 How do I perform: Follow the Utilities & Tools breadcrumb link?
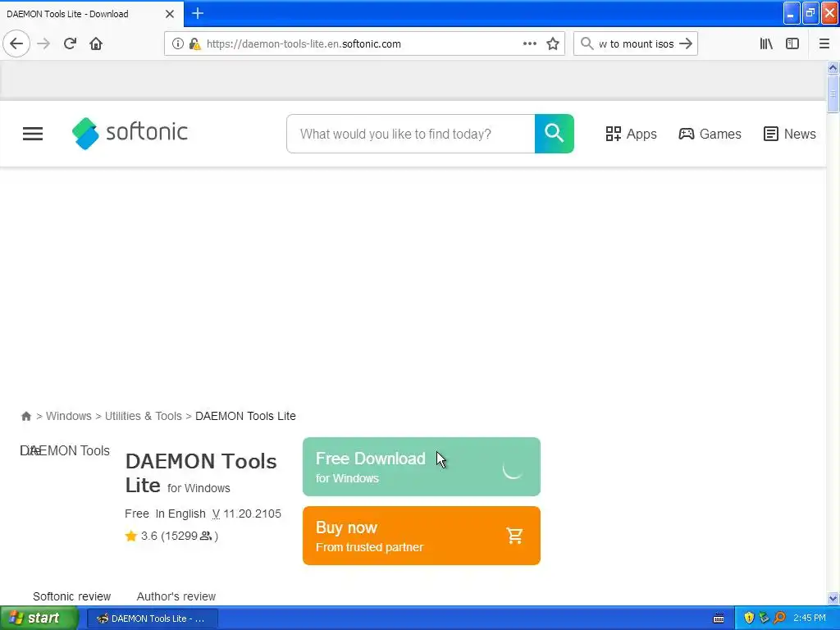143,416
